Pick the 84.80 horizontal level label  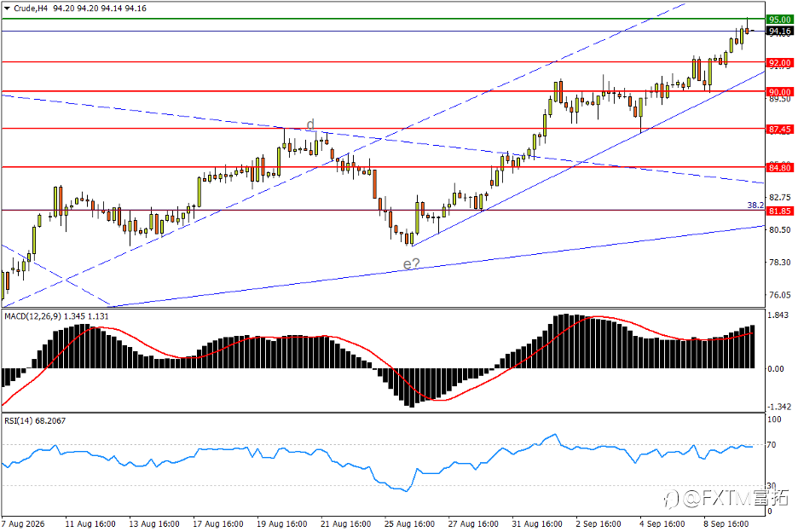coord(780,168)
